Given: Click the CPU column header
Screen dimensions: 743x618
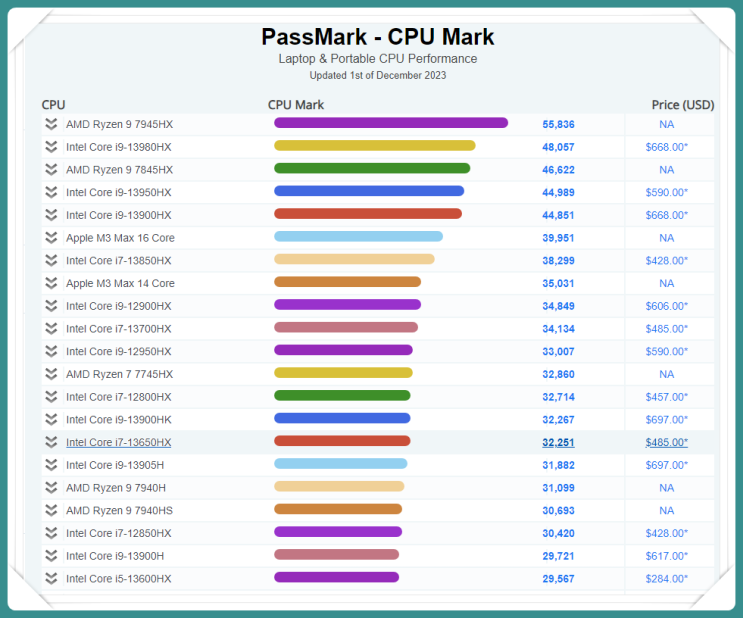Looking at the screenshot, I should [53, 105].
